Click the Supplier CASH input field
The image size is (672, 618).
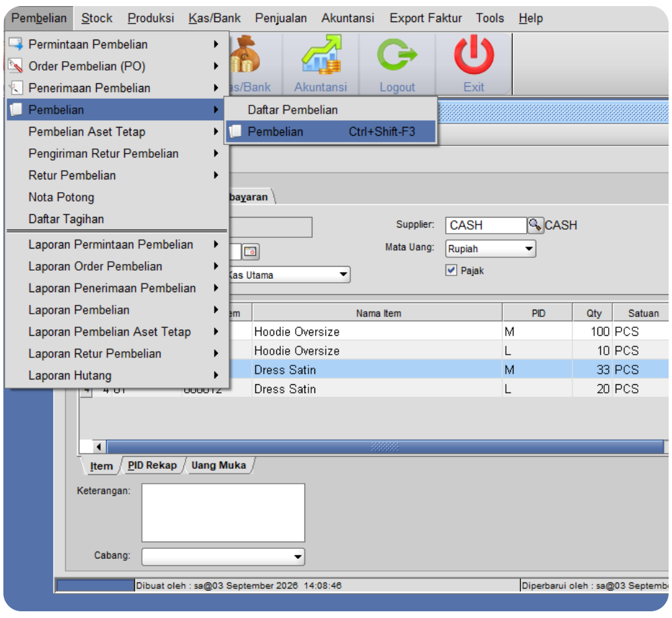point(486,225)
